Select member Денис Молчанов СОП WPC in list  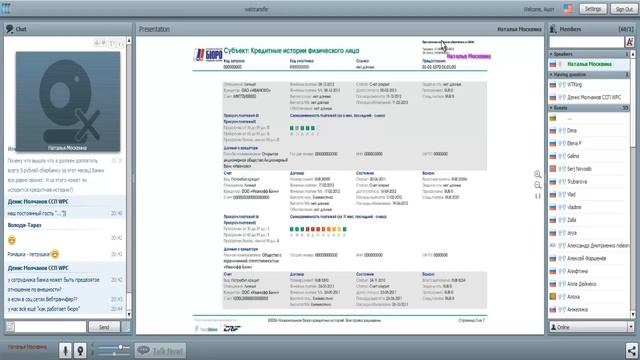(589, 98)
